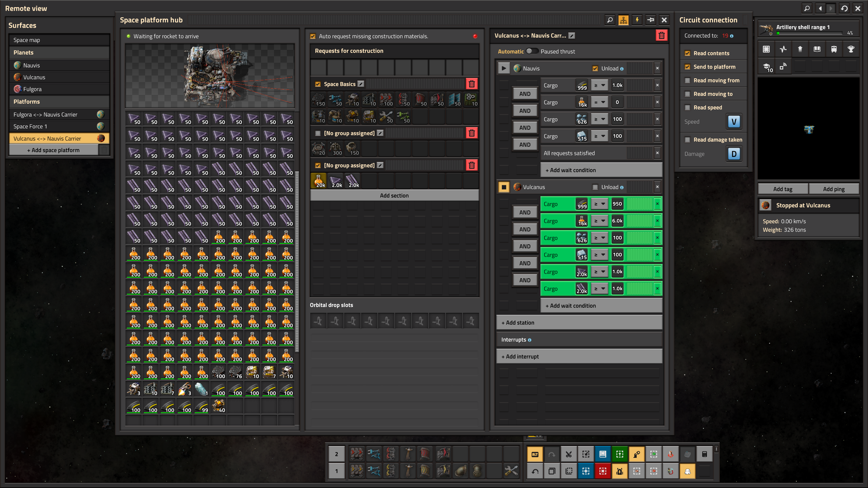Open the tips and tricks book icon

817,49
